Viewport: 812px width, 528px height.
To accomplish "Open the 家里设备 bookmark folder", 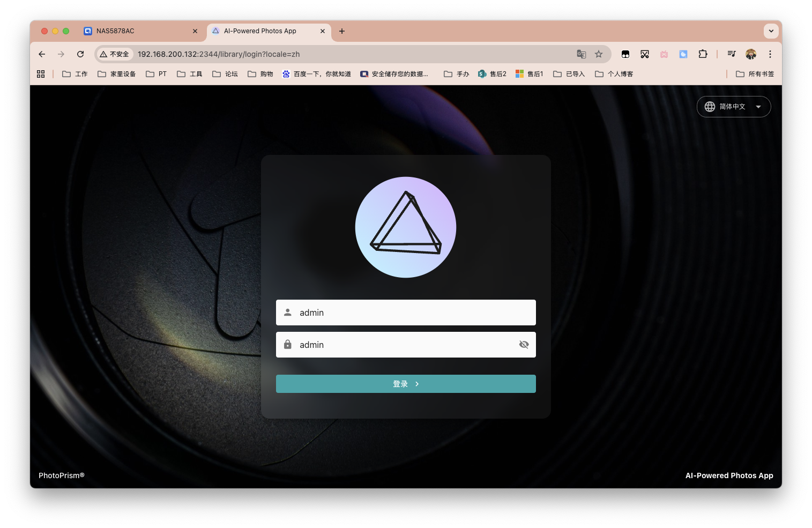I will point(117,74).
